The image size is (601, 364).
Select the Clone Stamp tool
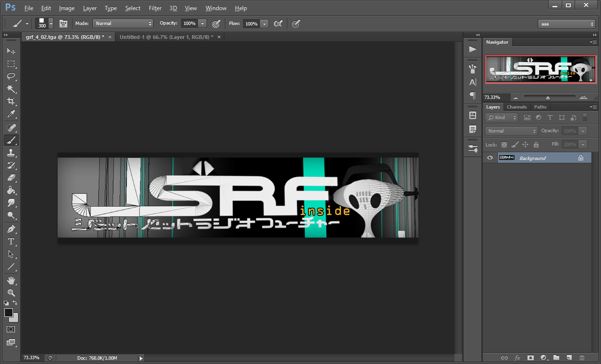click(11, 153)
